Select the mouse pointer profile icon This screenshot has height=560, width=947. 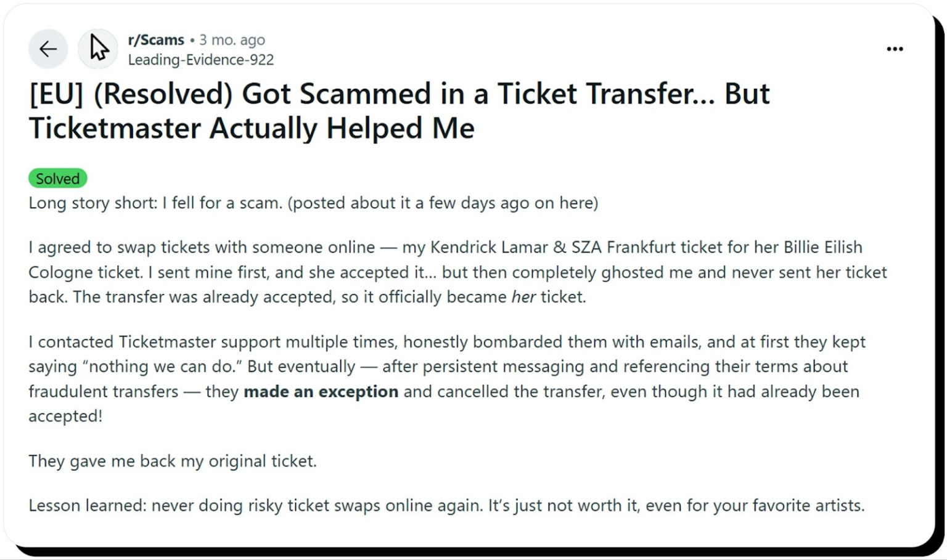coord(97,49)
